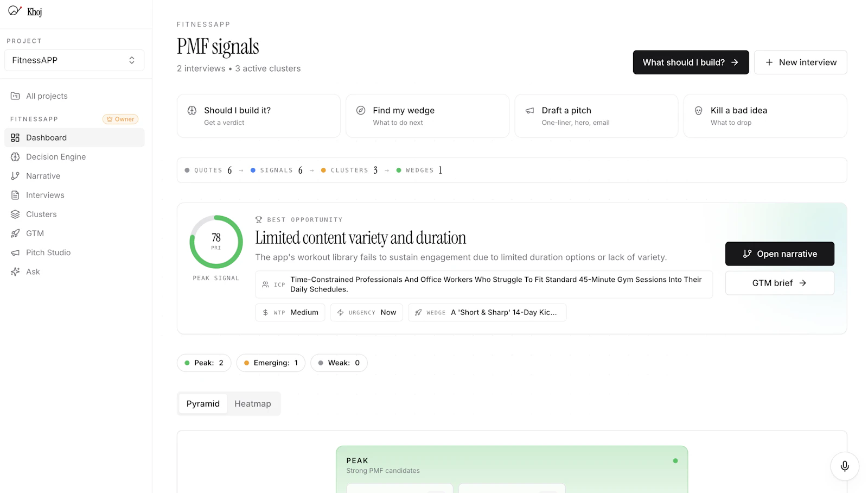Viewport: 868px width, 493px height.
Task: Click the compass icon on Find my wedge
Action: click(x=361, y=110)
